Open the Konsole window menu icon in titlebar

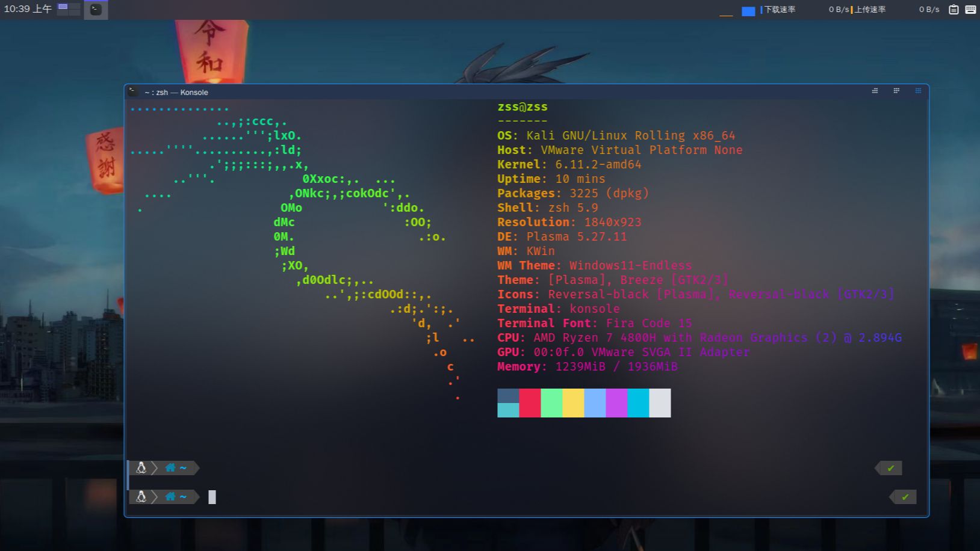coord(133,92)
